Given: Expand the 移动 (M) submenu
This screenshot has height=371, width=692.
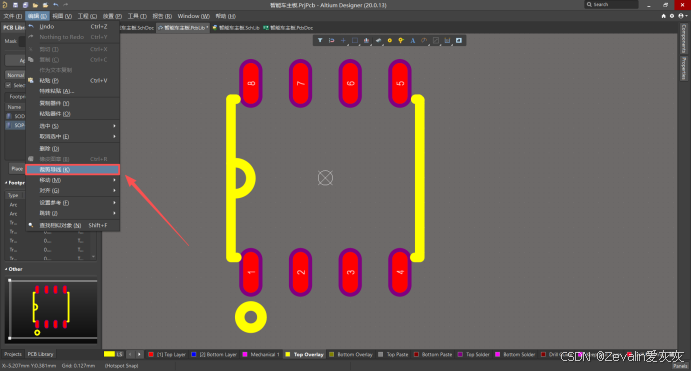Looking at the screenshot, I should (x=73, y=180).
